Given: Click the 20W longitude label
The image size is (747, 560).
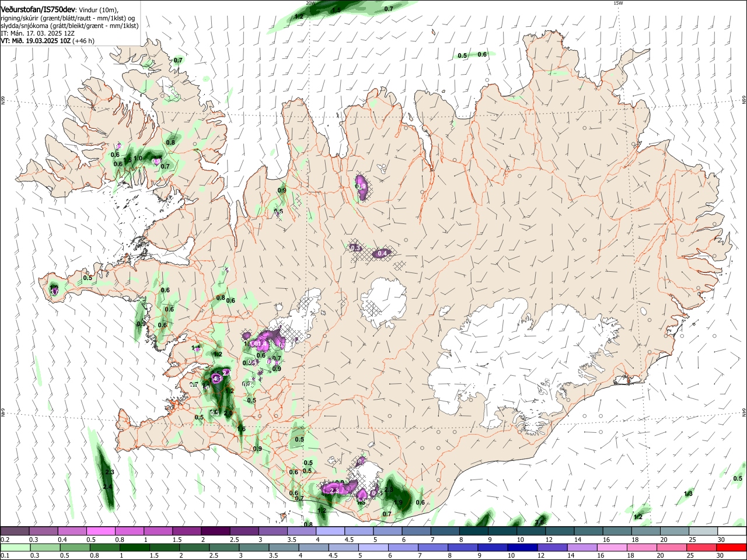Looking at the screenshot, I should coord(310,3).
